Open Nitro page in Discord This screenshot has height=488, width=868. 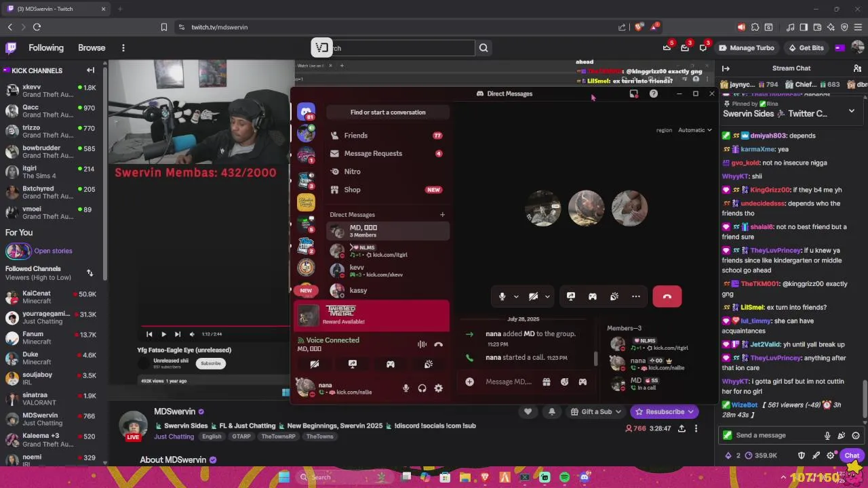pyautogui.click(x=387, y=171)
